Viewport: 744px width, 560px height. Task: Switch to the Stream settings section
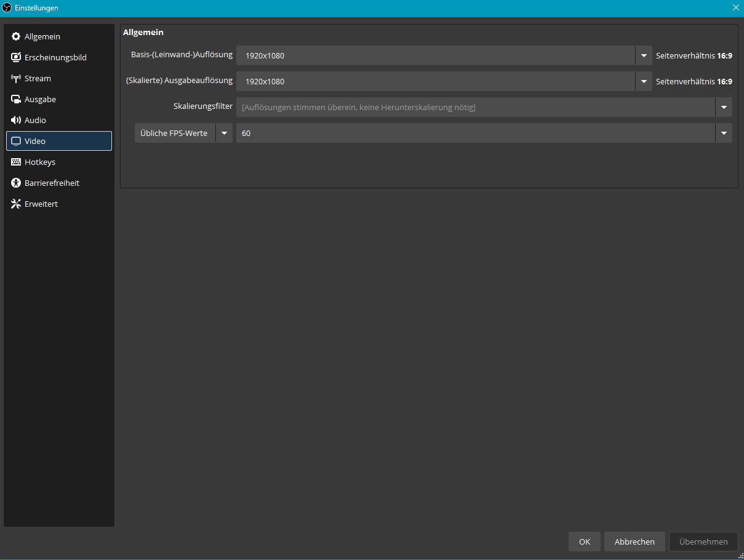[x=39, y=78]
